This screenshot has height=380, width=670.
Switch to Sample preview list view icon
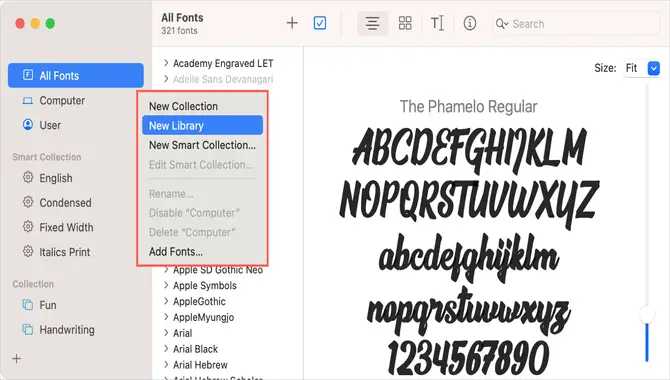(373, 23)
